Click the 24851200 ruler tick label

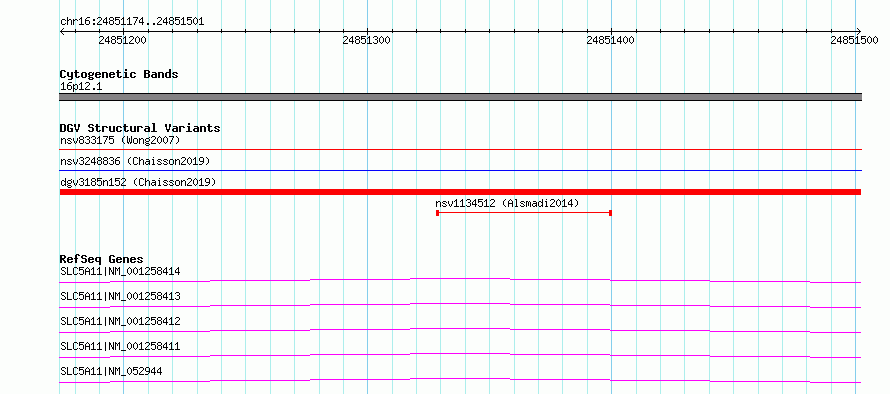coord(123,40)
